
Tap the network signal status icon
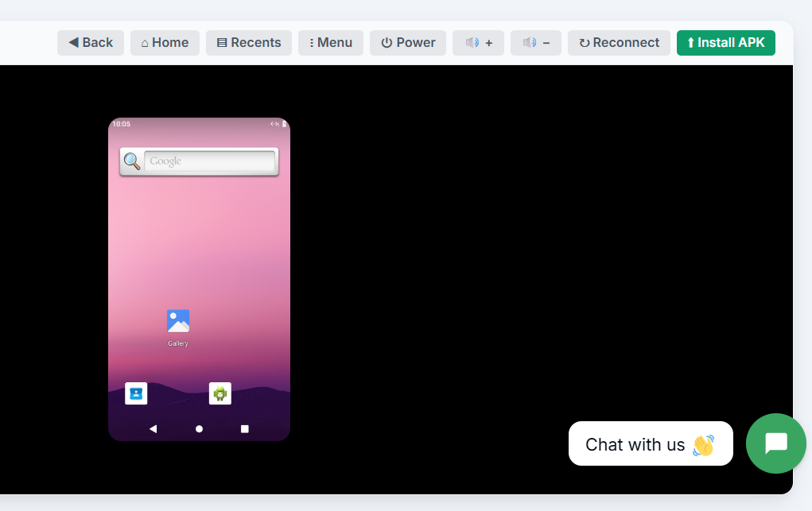pos(274,124)
